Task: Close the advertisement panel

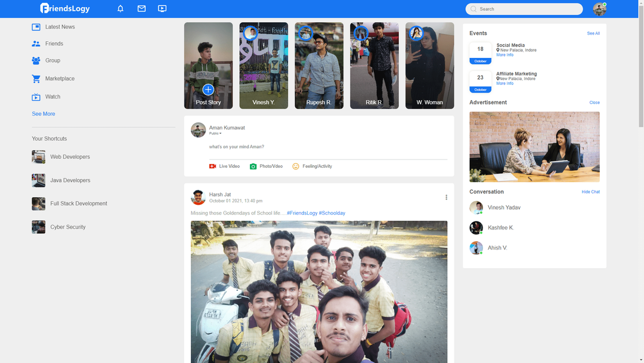Action: click(x=594, y=103)
